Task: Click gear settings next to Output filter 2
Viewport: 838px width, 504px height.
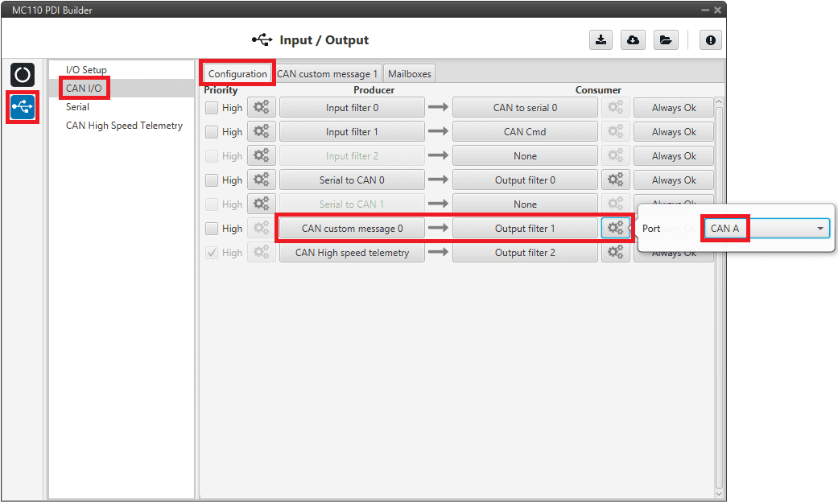Action: click(615, 253)
